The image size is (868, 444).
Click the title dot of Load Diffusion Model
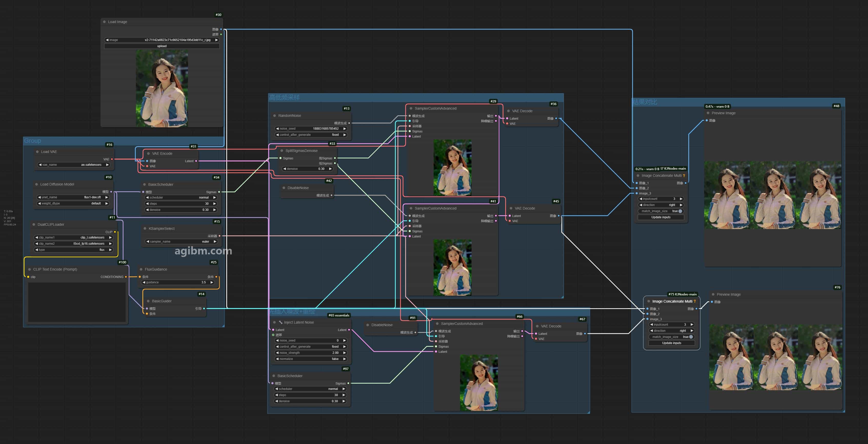point(37,184)
